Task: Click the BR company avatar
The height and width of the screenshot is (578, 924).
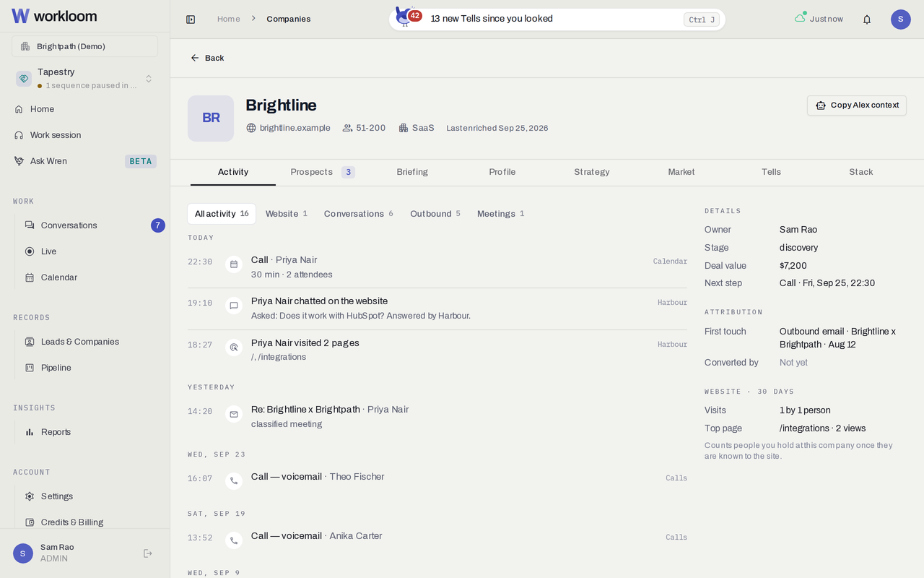Action: 211,118
